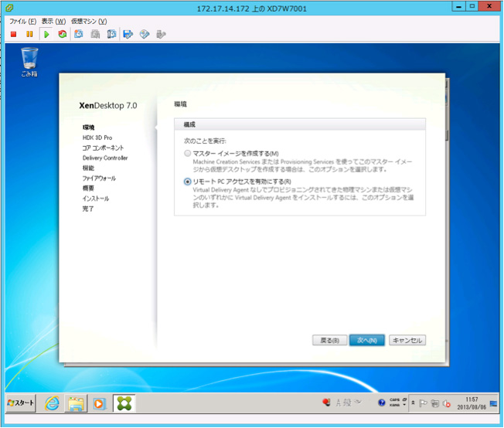Click the 構成 section header
Viewport: 504px width, 428px height.
300,124
